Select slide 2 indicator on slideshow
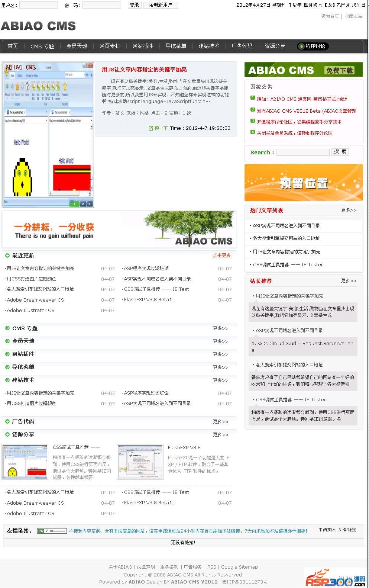 click(x=82, y=203)
